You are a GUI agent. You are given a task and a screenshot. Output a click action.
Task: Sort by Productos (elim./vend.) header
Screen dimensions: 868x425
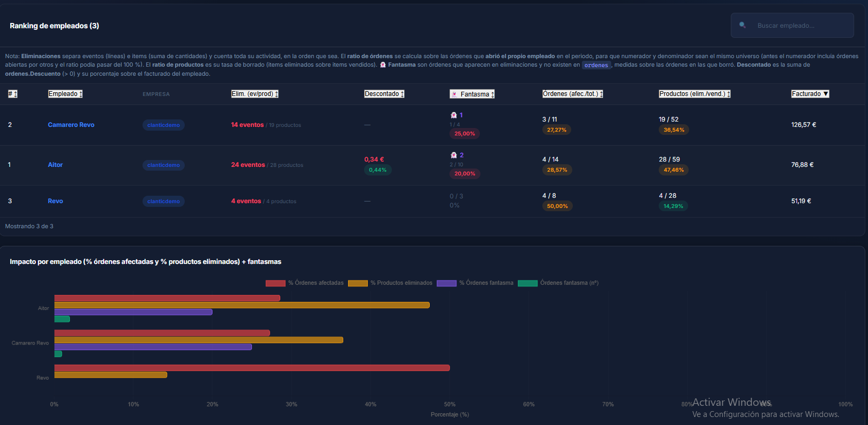(x=695, y=94)
